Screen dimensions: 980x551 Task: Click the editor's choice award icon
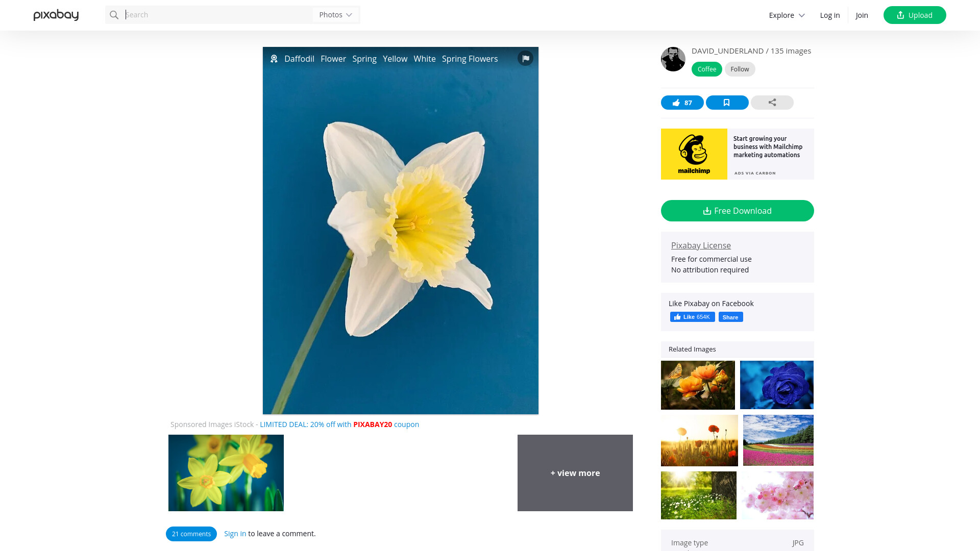(x=274, y=59)
